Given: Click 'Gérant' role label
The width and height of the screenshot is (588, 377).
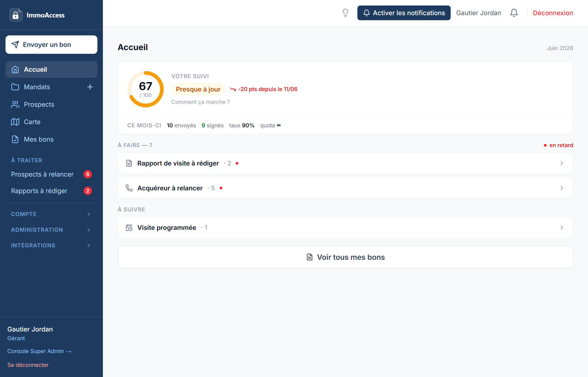Looking at the screenshot, I should [16, 338].
